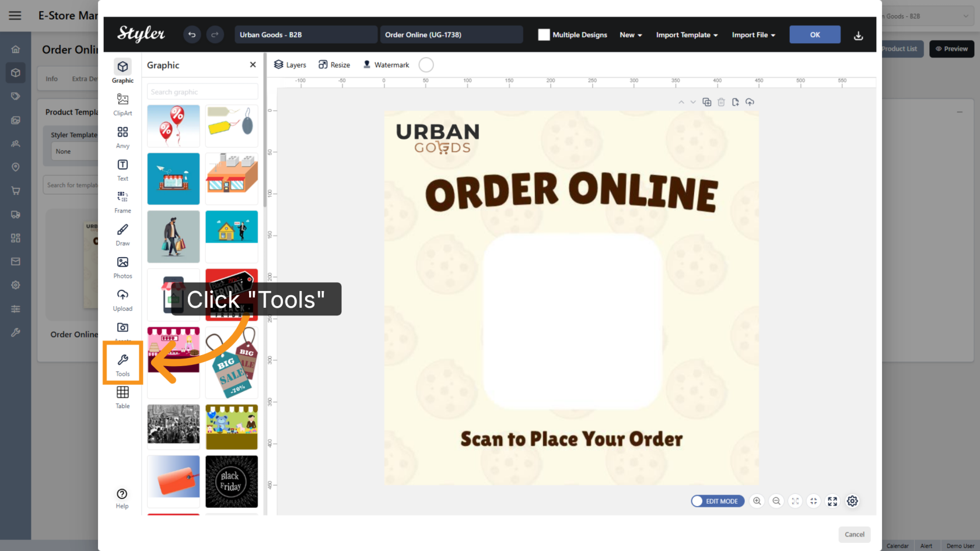Screen dimensions: 980x551
Task: Click OK to confirm the design
Action: pos(815,34)
